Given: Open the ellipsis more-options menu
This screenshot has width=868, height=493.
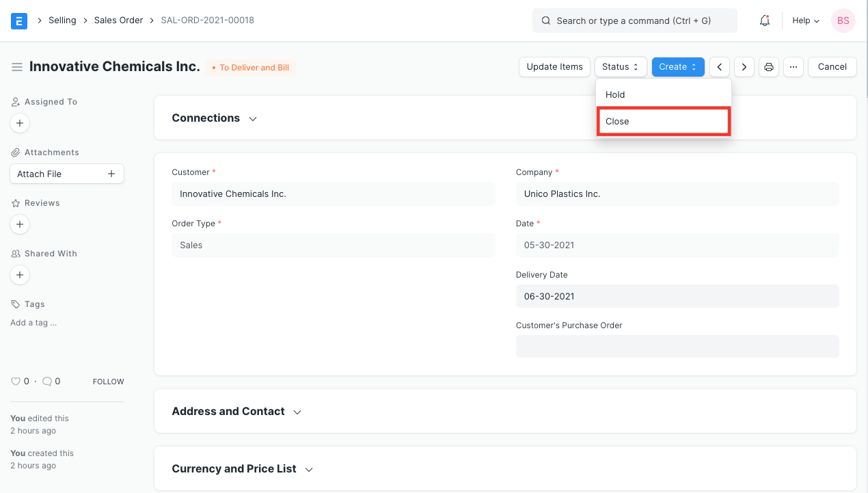Looking at the screenshot, I should point(793,66).
